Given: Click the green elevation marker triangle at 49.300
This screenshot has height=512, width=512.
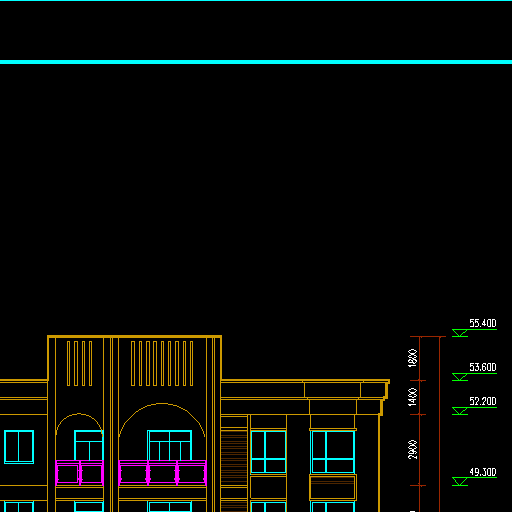Looking at the screenshot, I should pos(460,482).
